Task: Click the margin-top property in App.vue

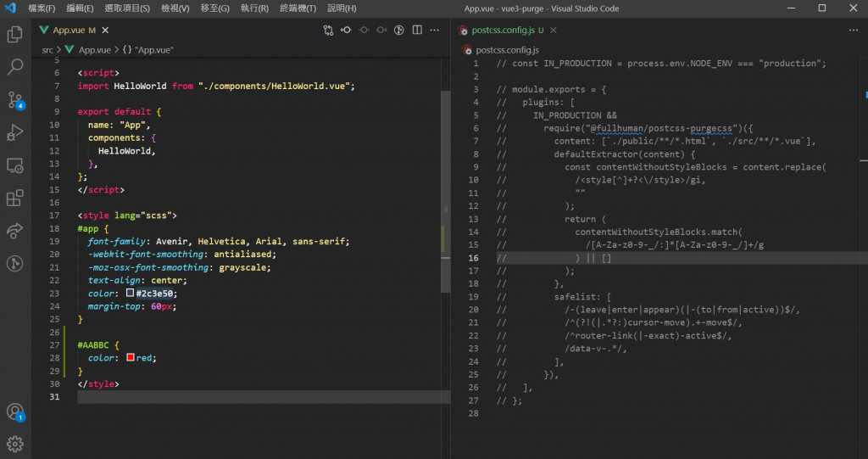Action: coord(114,306)
